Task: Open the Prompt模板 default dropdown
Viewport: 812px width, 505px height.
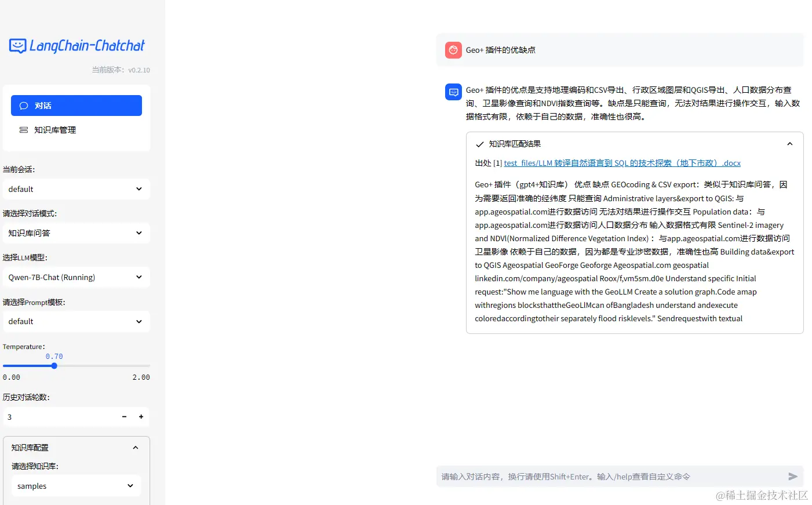Action: point(77,321)
